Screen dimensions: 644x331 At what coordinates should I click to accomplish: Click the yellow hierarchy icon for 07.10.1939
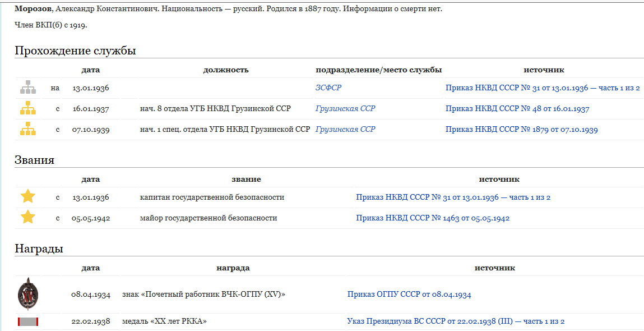click(28, 130)
